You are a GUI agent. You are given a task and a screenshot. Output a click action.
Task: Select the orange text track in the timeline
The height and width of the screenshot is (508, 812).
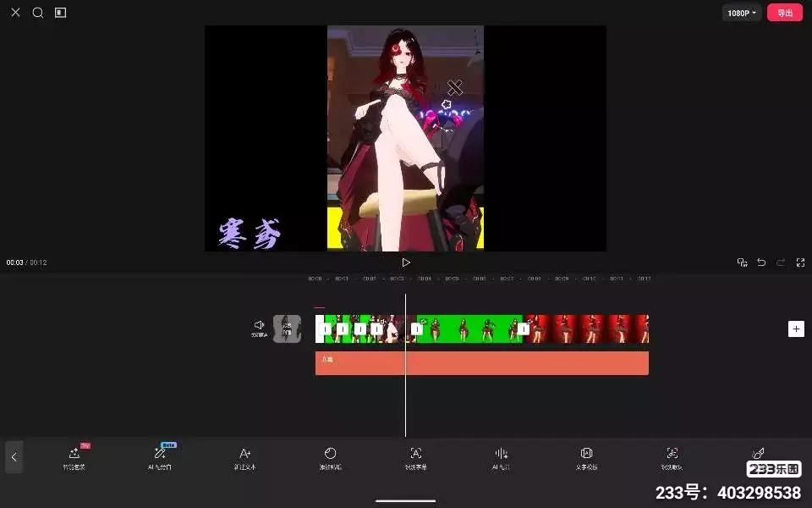coord(481,363)
